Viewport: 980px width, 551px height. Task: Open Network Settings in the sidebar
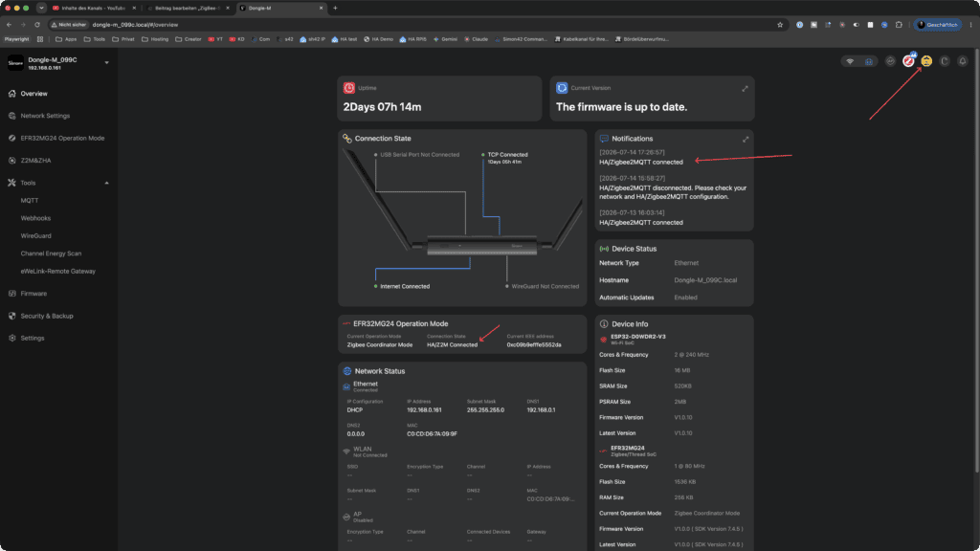pos(45,116)
